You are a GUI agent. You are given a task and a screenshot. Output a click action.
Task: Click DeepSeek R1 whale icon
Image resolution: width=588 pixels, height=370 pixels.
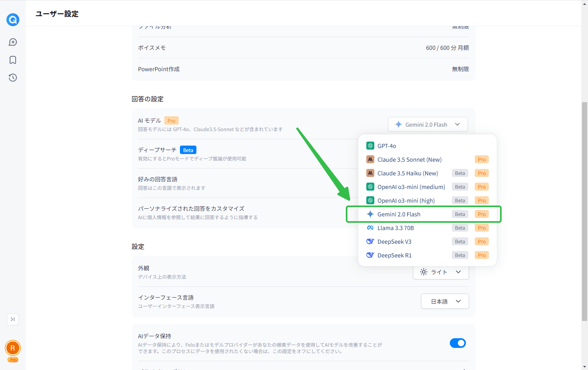pyautogui.click(x=370, y=255)
